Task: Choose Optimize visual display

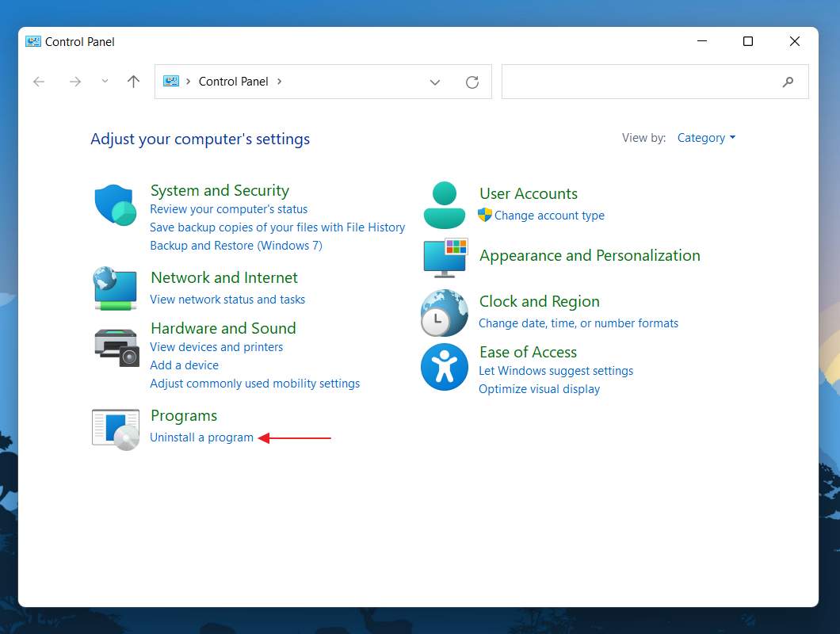Action: tap(540, 389)
